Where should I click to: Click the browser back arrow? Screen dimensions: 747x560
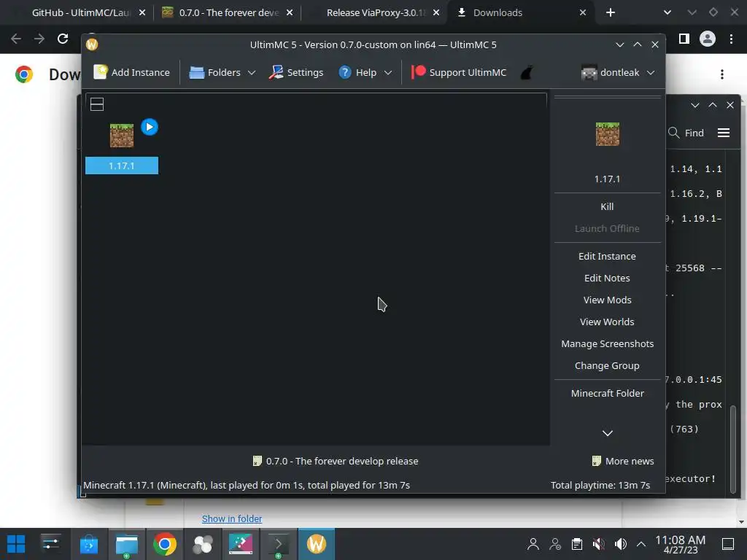point(16,39)
